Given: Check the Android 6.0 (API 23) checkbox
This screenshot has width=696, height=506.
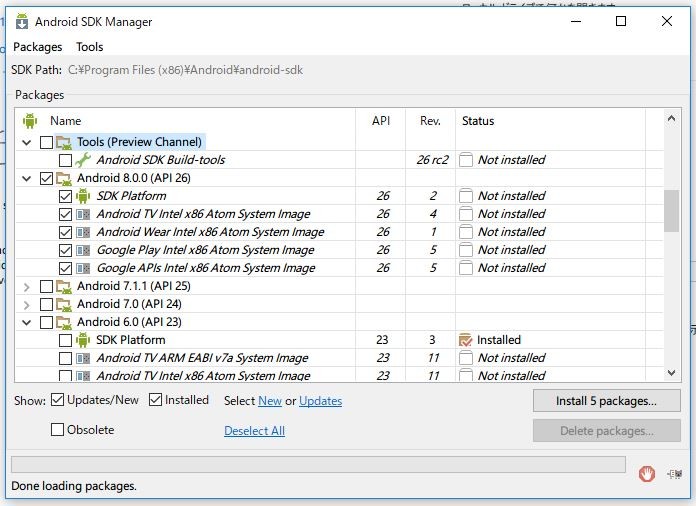Looking at the screenshot, I should (x=46, y=322).
